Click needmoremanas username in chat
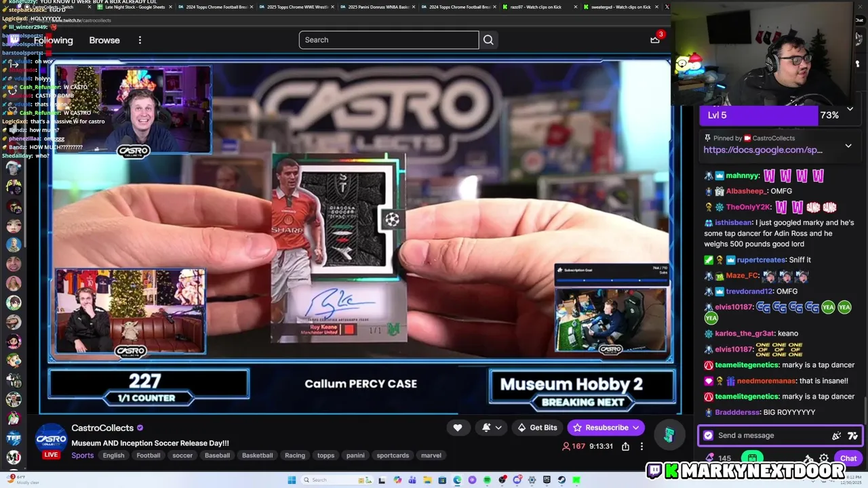The width and height of the screenshot is (868, 488). (x=766, y=381)
